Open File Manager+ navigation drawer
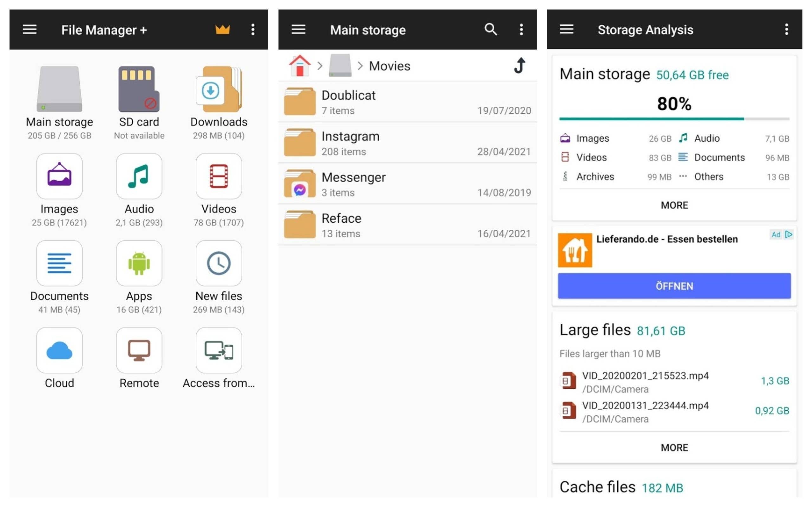Image resolution: width=812 pixels, height=507 pixels. click(x=29, y=29)
